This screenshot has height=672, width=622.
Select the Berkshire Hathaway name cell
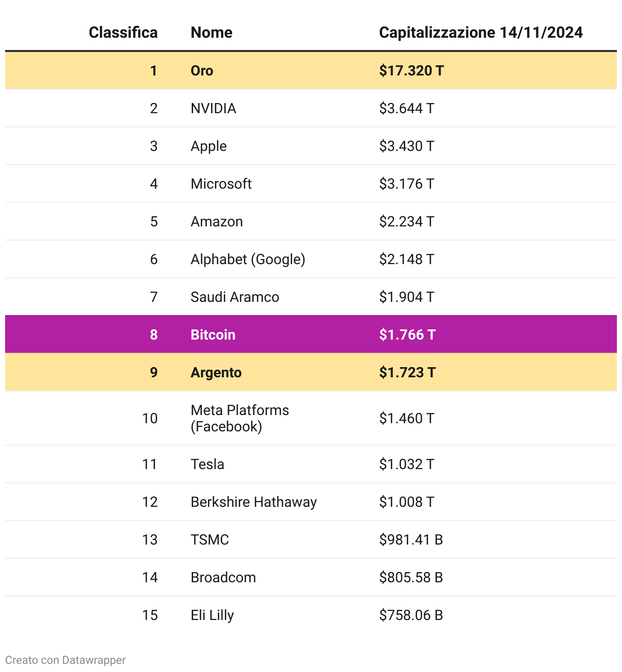pyautogui.click(x=253, y=502)
